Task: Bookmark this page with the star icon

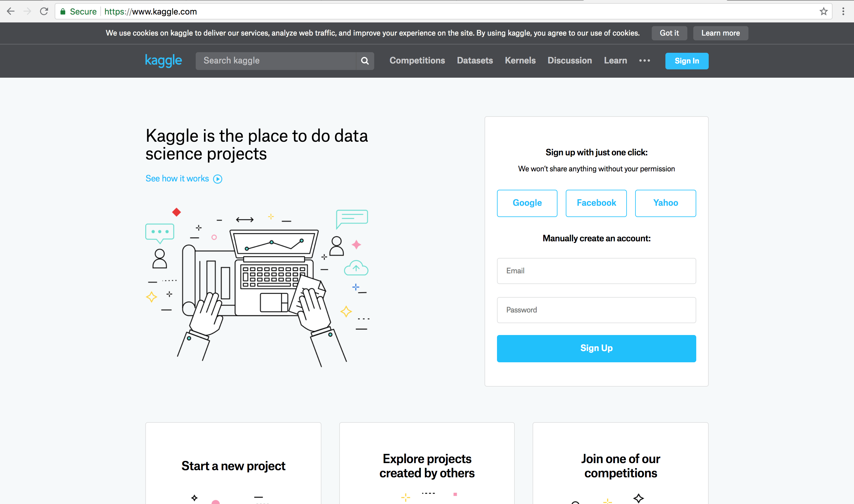Action: (x=823, y=12)
